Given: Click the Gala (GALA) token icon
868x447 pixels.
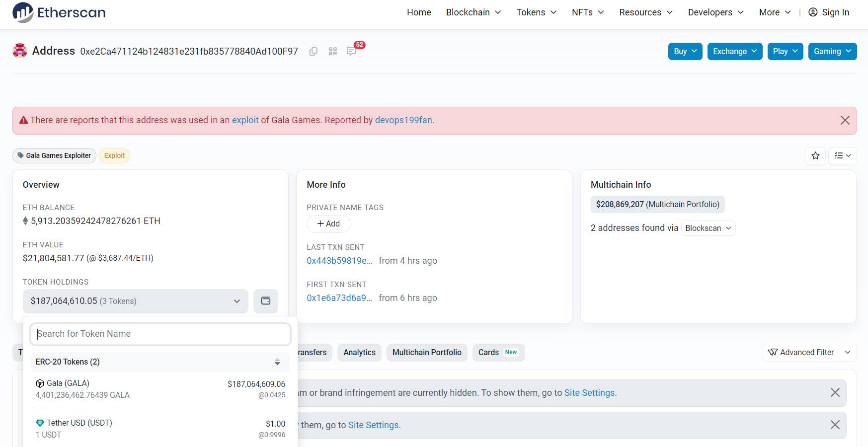Looking at the screenshot, I should click(x=40, y=383).
